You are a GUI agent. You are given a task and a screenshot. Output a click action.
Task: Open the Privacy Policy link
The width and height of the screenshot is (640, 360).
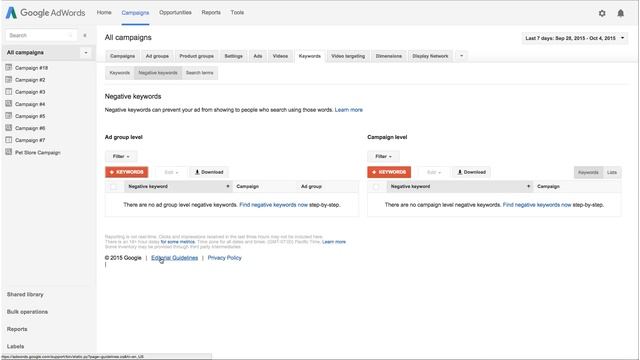(224, 258)
